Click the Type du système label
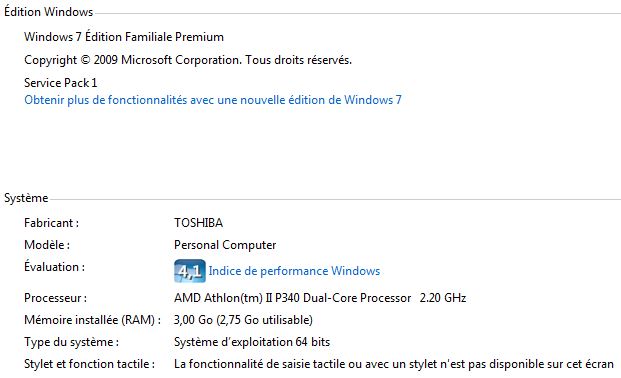This screenshot has height=378, width=621. 71,342
